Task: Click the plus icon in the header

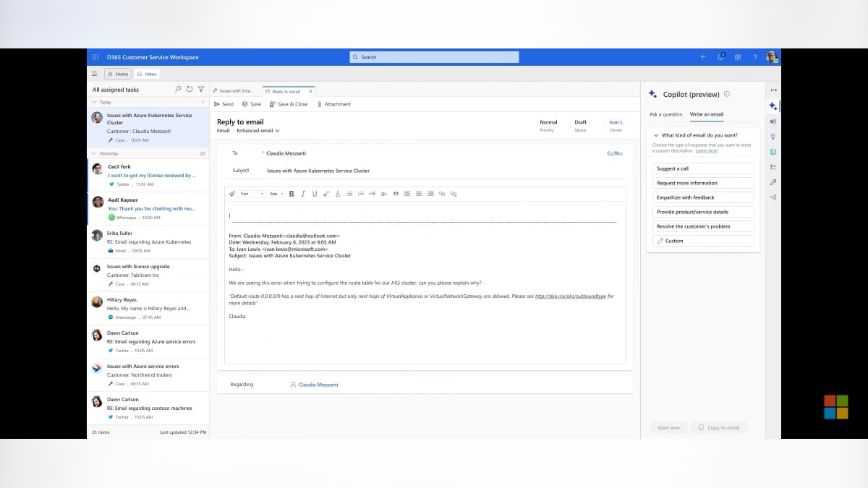Action: click(x=702, y=57)
